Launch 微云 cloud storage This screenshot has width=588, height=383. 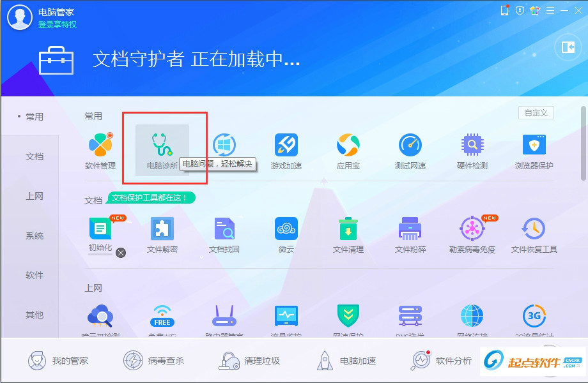tap(286, 235)
